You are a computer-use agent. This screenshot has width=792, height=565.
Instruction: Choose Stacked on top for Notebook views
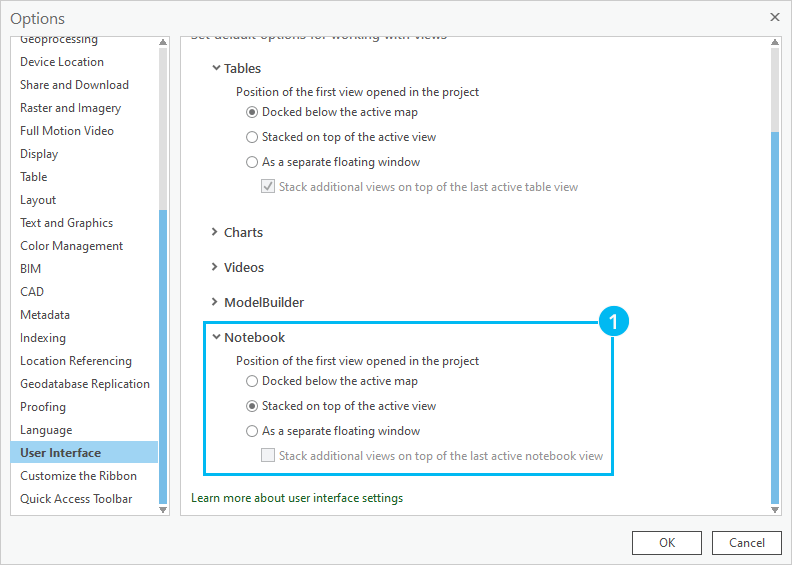click(x=252, y=406)
